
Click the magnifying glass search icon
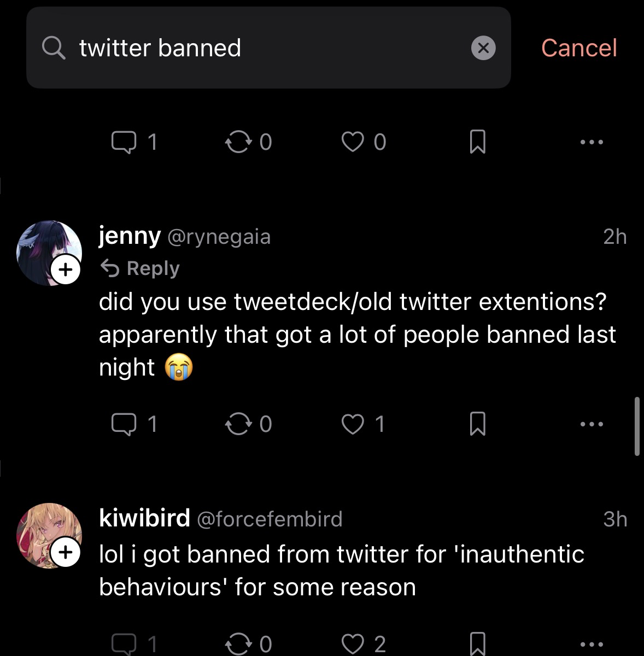coord(54,48)
